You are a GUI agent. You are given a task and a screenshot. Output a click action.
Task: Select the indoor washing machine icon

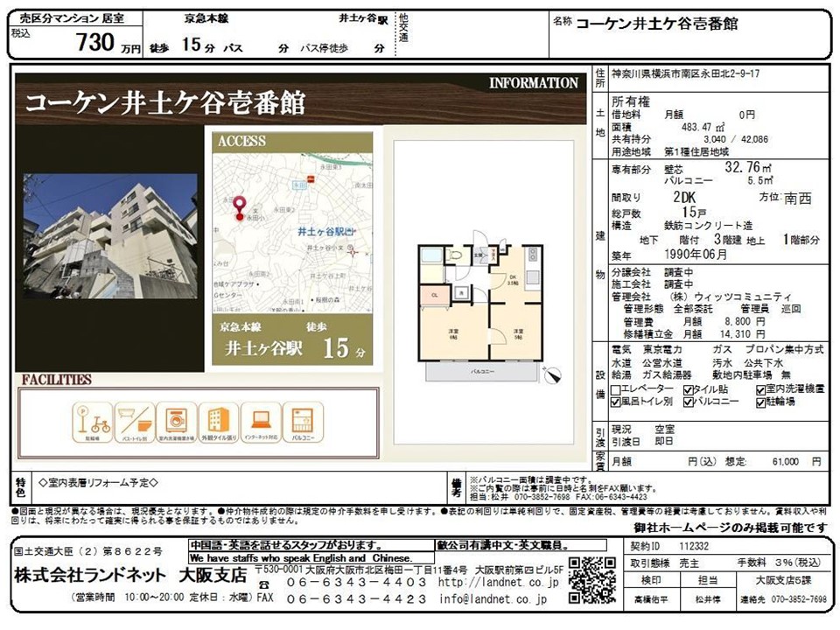coord(177,423)
